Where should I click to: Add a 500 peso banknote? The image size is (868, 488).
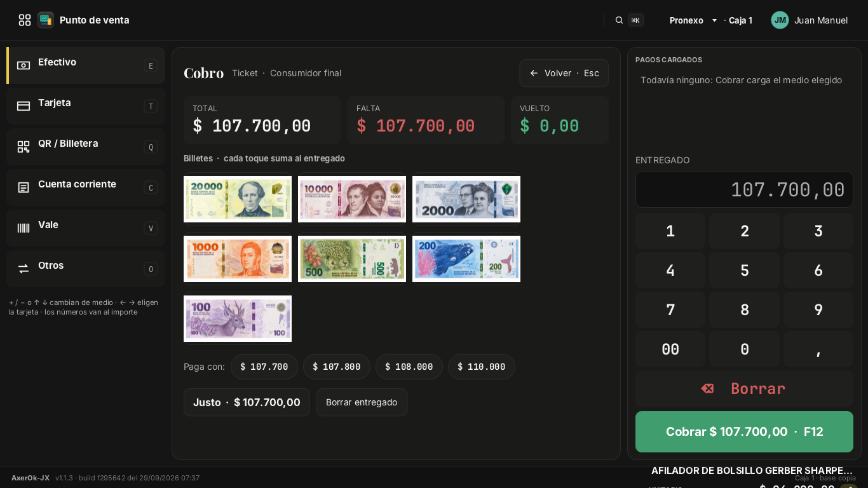click(352, 259)
